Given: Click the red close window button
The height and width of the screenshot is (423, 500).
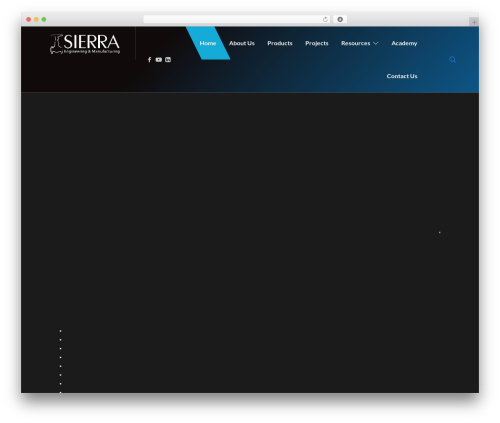Looking at the screenshot, I should [x=29, y=19].
